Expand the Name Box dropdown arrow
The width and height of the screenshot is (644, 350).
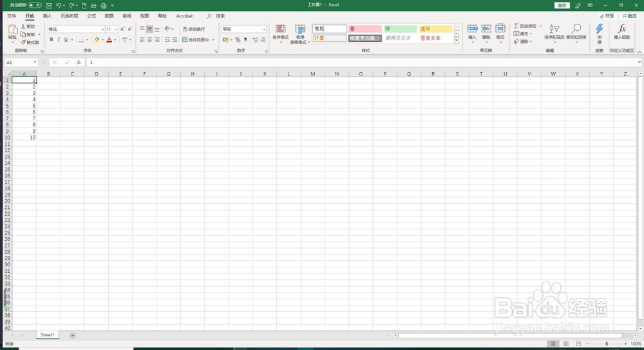tap(35, 63)
